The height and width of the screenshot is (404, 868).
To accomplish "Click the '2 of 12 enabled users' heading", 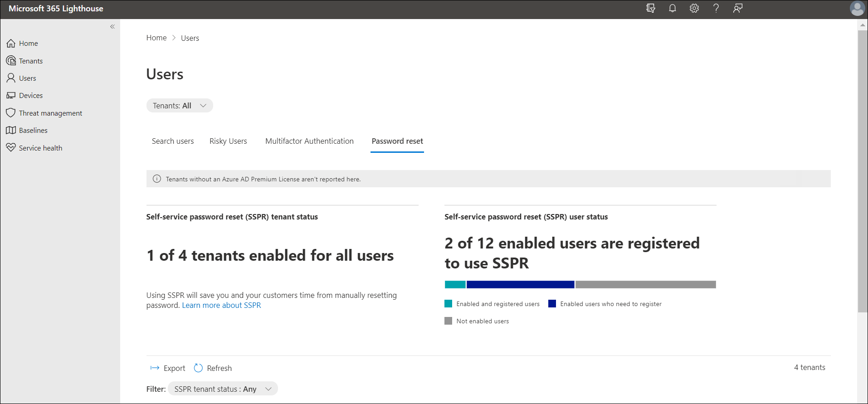I will (572, 253).
